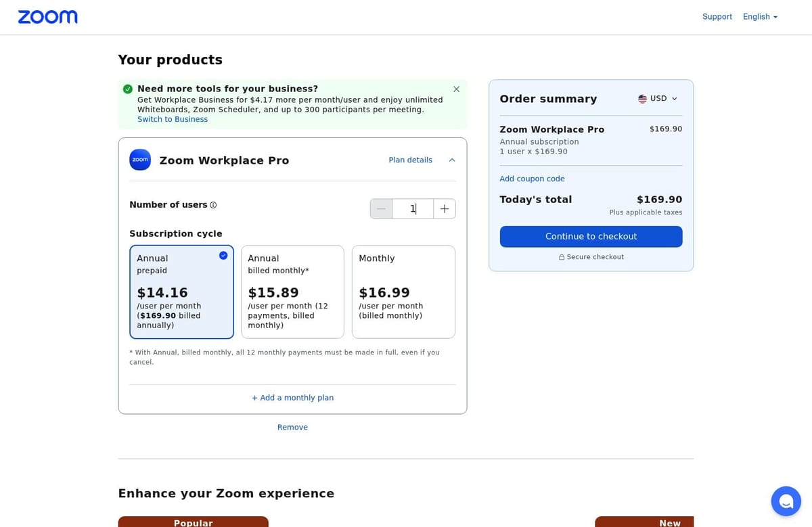This screenshot has width=812, height=527.
Task: Collapse Plan details chevron
Action: (452, 160)
